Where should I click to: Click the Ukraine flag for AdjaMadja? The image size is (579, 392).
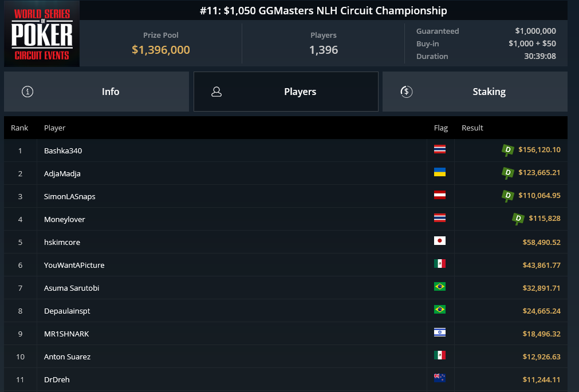439,172
